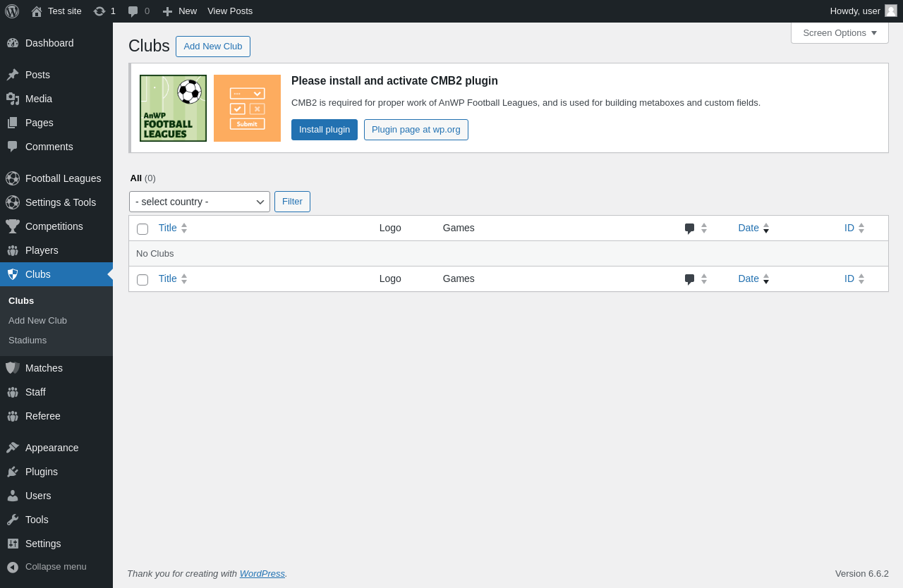Sort by ID in table header
This screenshot has width=903, height=588.
coord(854,228)
